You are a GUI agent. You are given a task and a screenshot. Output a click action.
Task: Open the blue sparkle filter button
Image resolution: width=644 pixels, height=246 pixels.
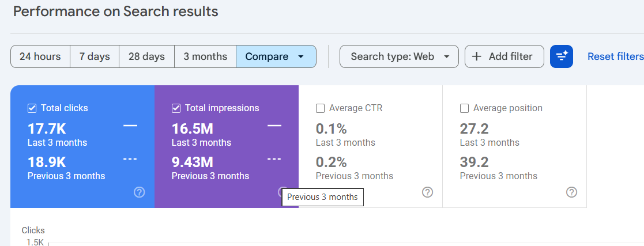click(561, 56)
